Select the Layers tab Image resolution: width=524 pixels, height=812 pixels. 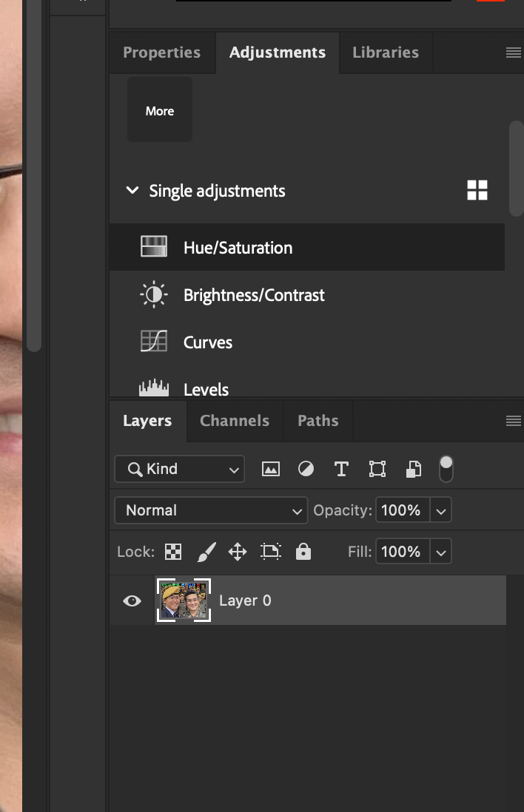[x=147, y=421]
